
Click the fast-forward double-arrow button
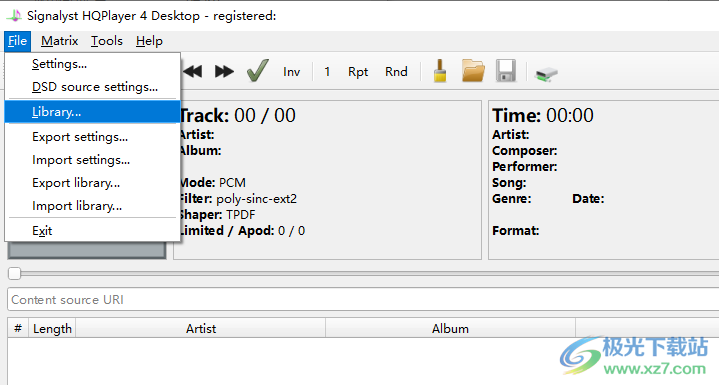pyautogui.click(x=224, y=72)
